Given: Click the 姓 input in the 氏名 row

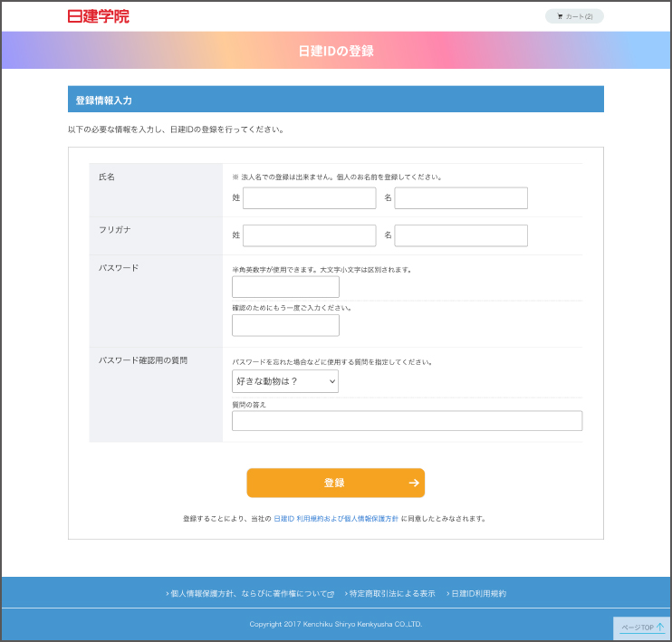Looking at the screenshot, I should pos(310,198).
